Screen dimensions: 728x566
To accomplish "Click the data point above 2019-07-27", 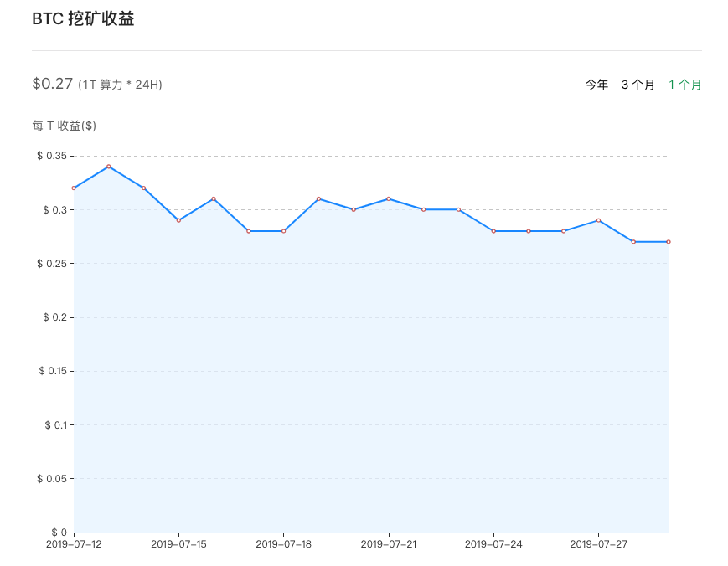I will point(598,220).
